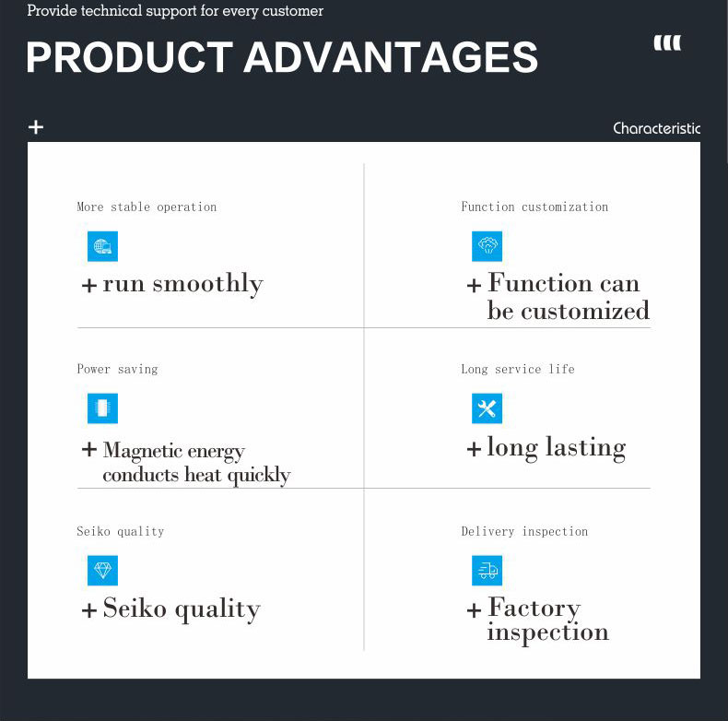Viewport: 728px width, 721px height.
Task: Click the globe icon under More stable operation
Action: 102,246
